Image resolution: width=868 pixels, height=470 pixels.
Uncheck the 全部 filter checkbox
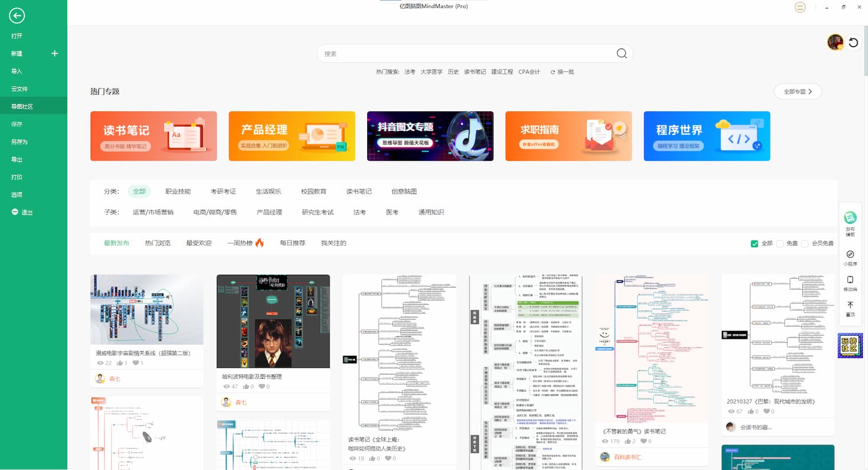click(754, 243)
